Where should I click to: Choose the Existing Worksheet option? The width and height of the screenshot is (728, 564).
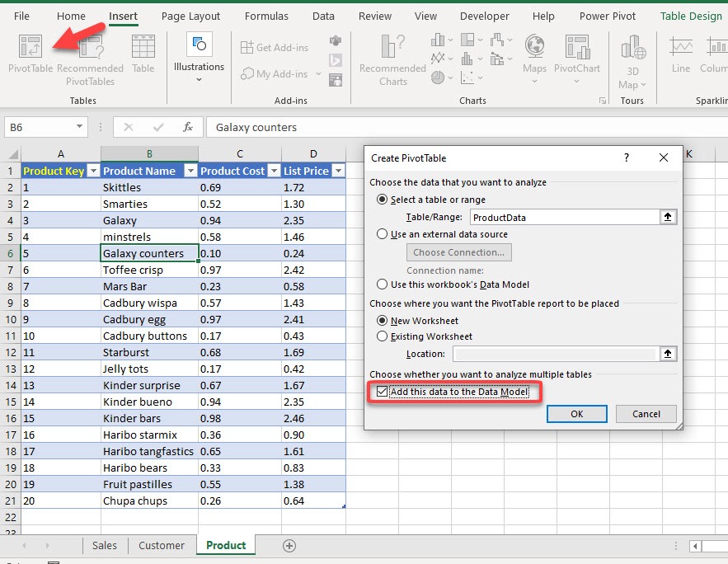click(x=381, y=336)
